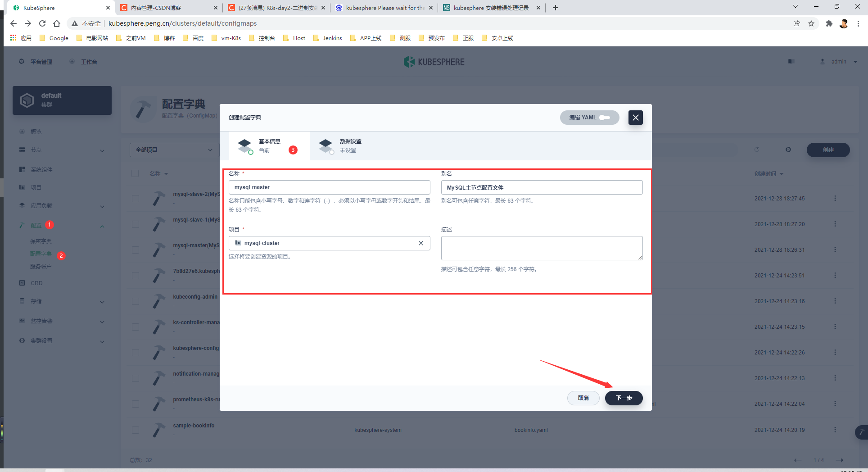
Task: Click the KubeSphere logo
Action: 434,62
